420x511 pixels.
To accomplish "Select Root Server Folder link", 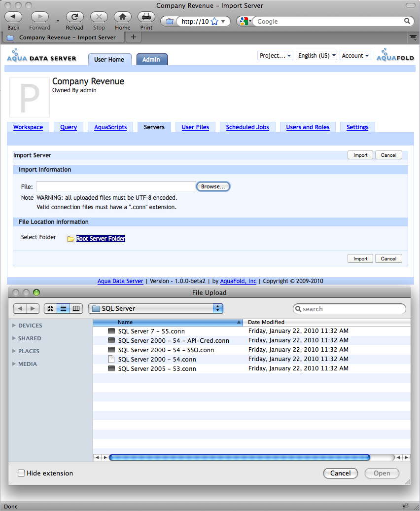I will click(101, 239).
